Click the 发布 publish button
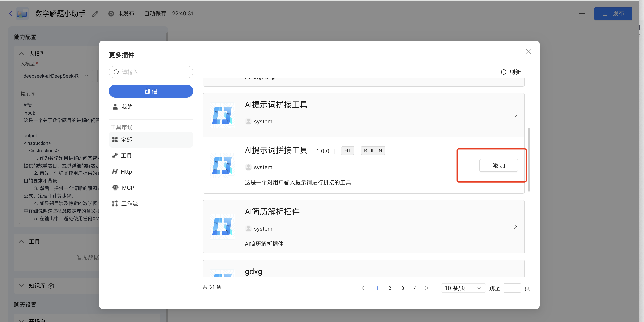Screen dimensions: 644x322 pyautogui.click(x=613, y=13)
